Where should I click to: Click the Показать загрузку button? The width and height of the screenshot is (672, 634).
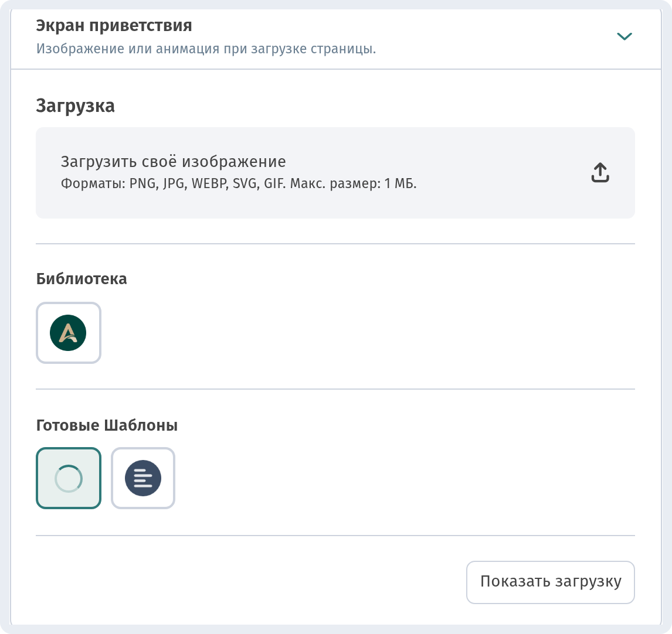tap(550, 582)
